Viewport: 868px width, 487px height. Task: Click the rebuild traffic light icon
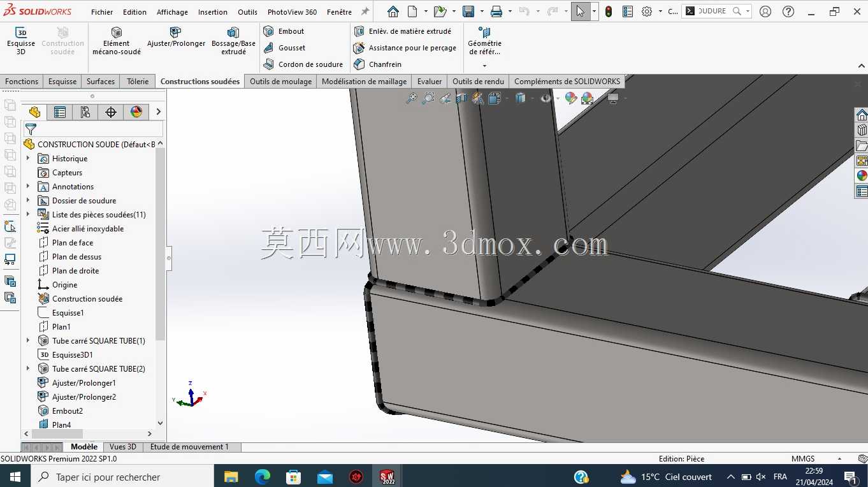(609, 11)
